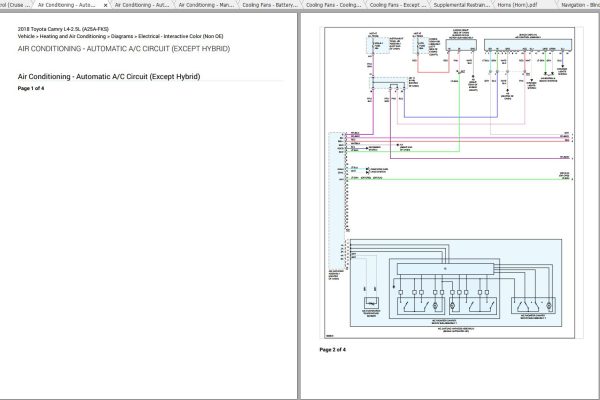Click the bold Automatic A/C Circuit title
600x400 pixels.
[x=111, y=77]
